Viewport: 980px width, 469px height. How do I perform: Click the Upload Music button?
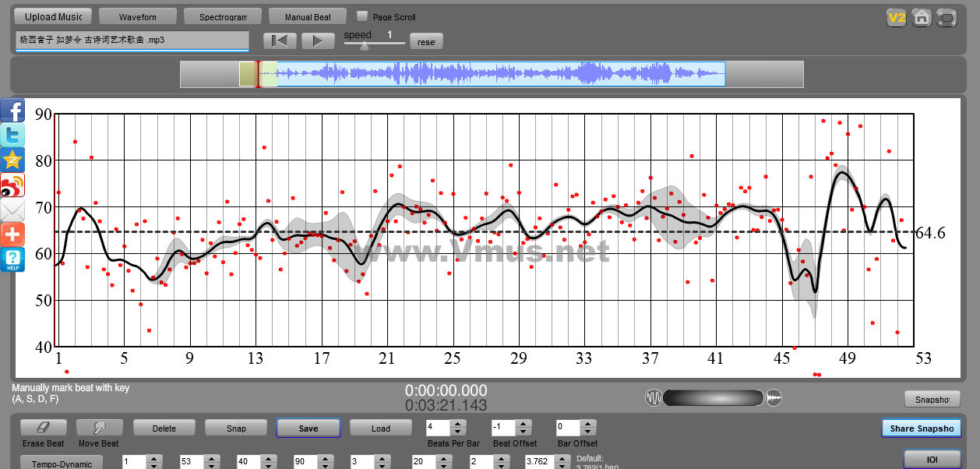click(x=53, y=16)
